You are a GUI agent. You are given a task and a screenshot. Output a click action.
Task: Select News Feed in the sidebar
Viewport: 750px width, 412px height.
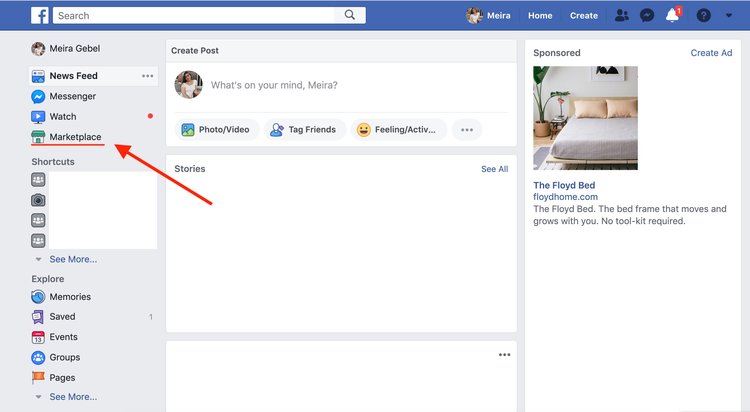(73, 76)
